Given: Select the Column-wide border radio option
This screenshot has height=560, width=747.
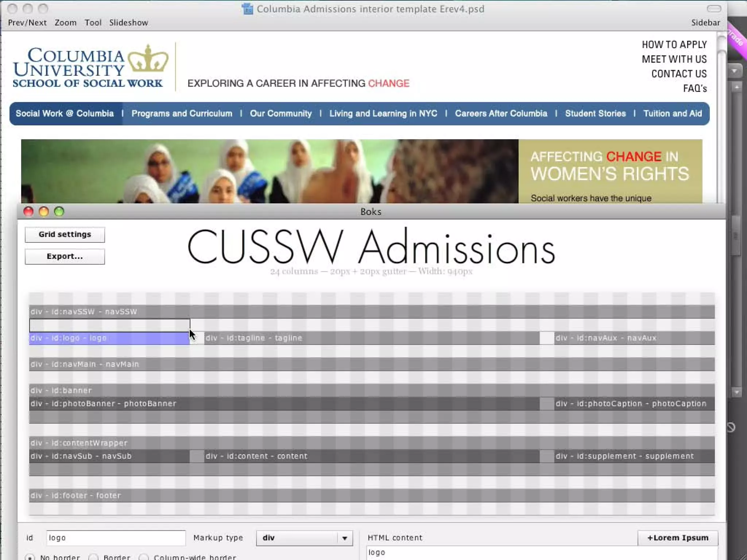Looking at the screenshot, I should point(144,557).
